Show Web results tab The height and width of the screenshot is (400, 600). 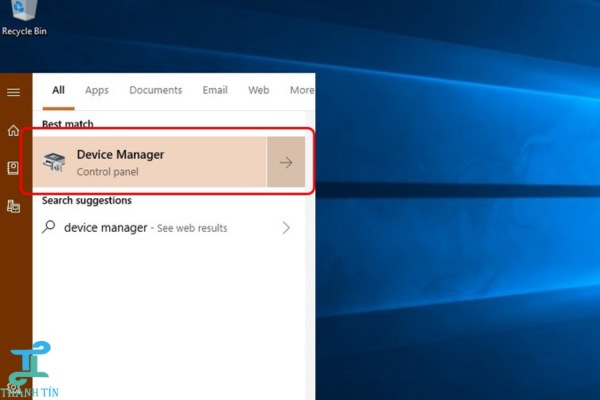258,90
